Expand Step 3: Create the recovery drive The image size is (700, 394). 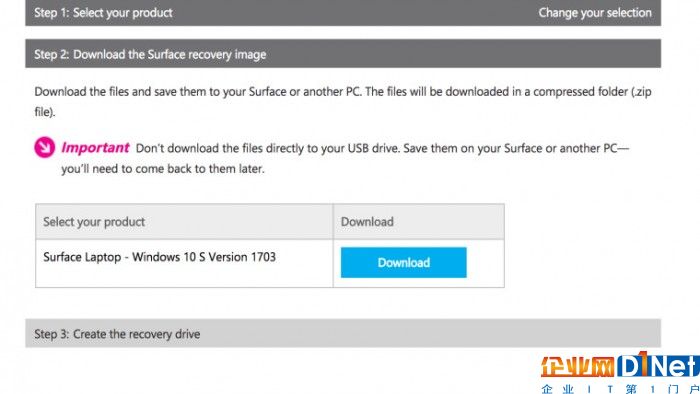pos(343,333)
